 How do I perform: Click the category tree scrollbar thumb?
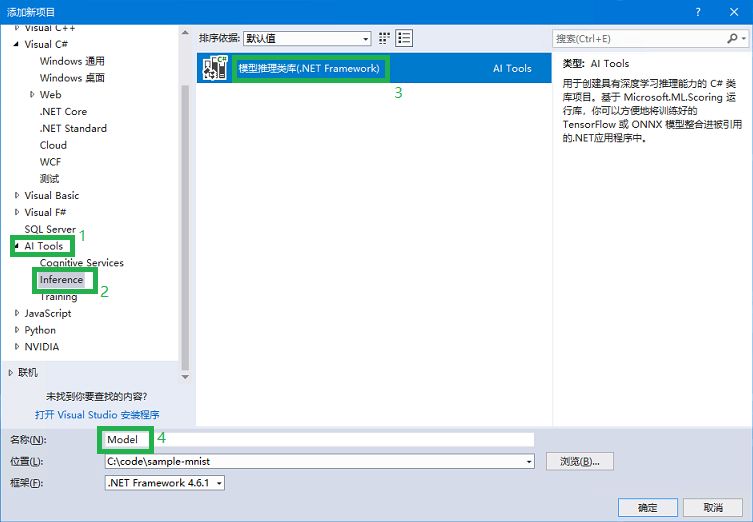(185, 228)
